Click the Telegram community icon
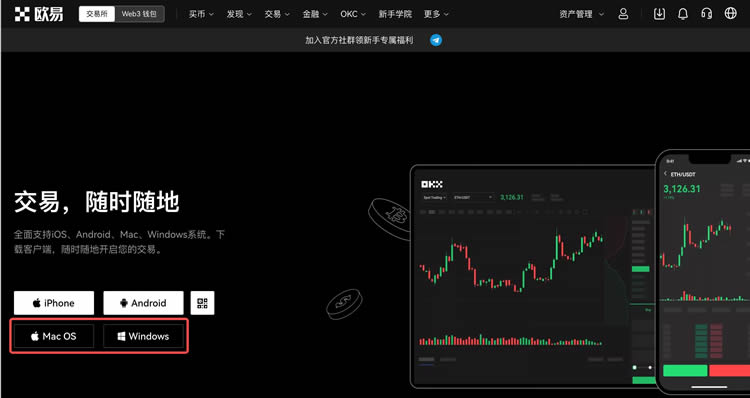The height and width of the screenshot is (398, 750). pyautogui.click(x=436, y=40)
